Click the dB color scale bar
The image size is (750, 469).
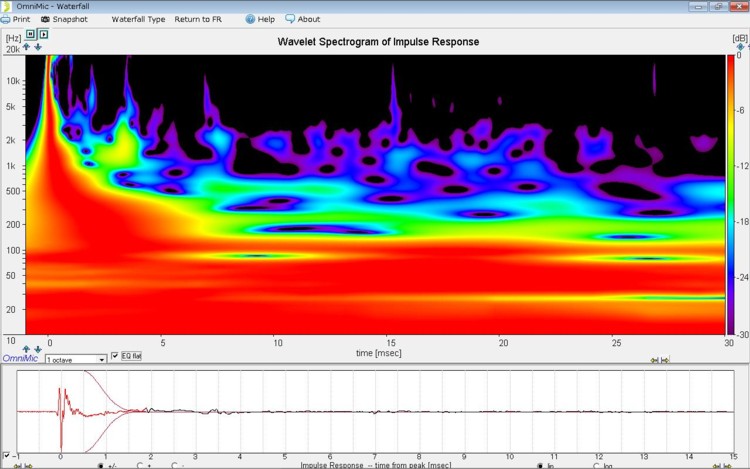[731, 195]
